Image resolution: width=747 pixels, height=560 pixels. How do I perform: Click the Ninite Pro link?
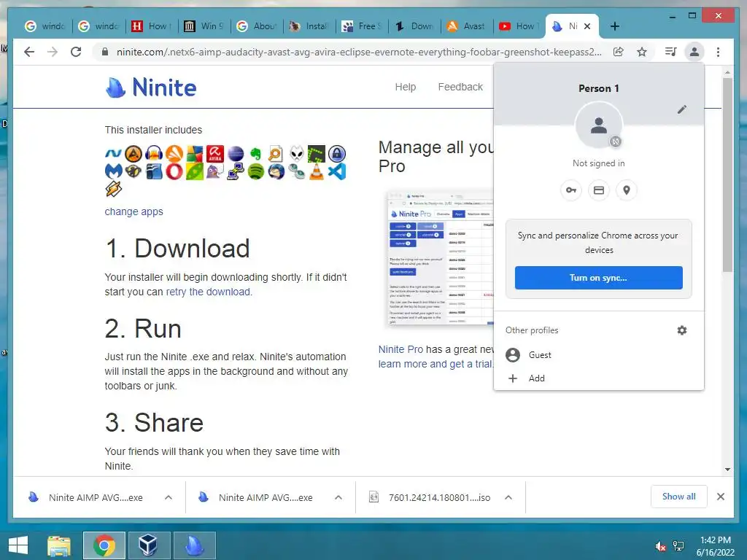pyautogui.click(x=400, y=349)
